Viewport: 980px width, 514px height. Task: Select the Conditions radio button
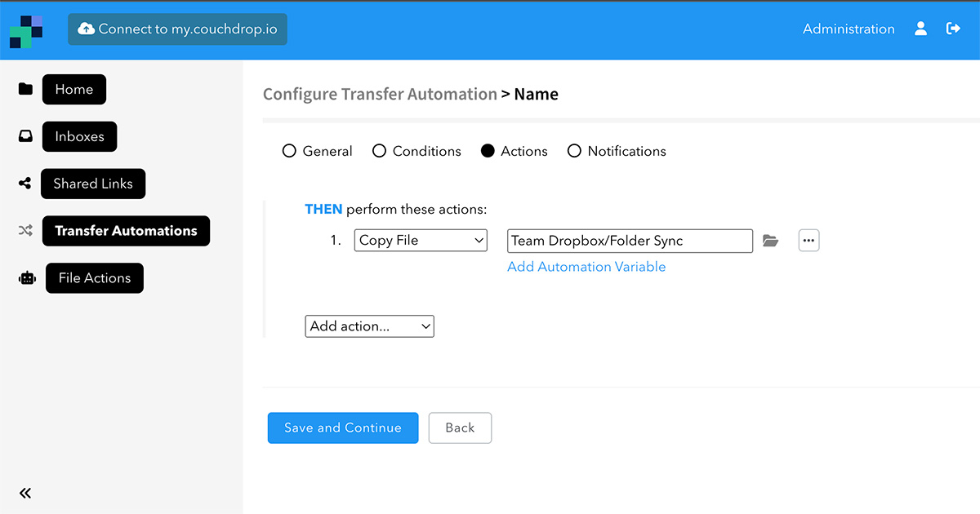click(x=379, y=151)
